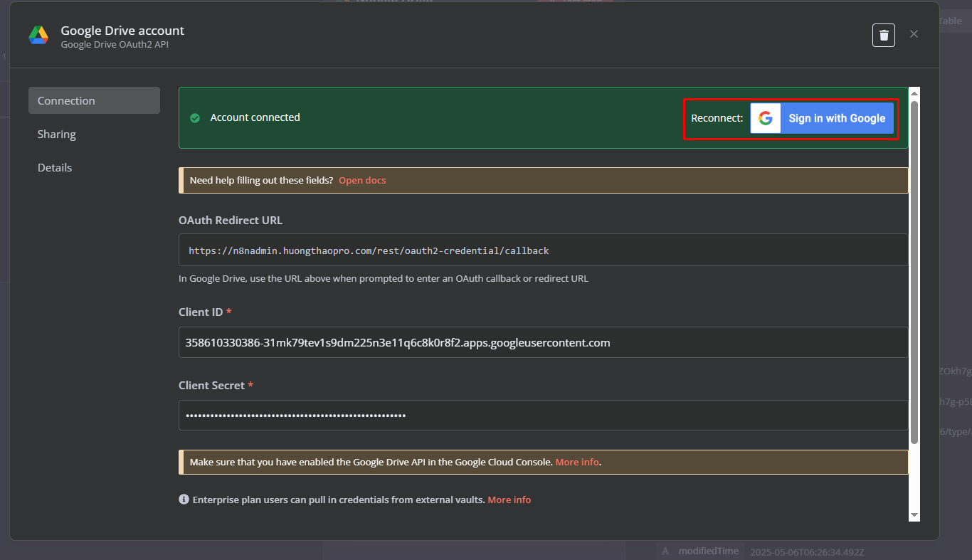Click the OAuth Redirect URL label
Image resolution: width=972 pixels, height=560 pixels.
[231, 220]
